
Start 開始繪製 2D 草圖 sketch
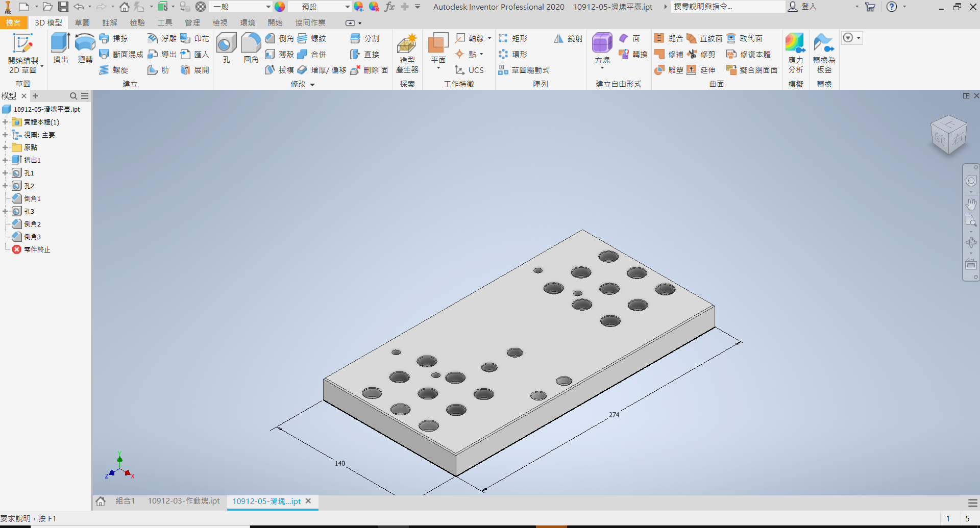(x=23, y=53)
